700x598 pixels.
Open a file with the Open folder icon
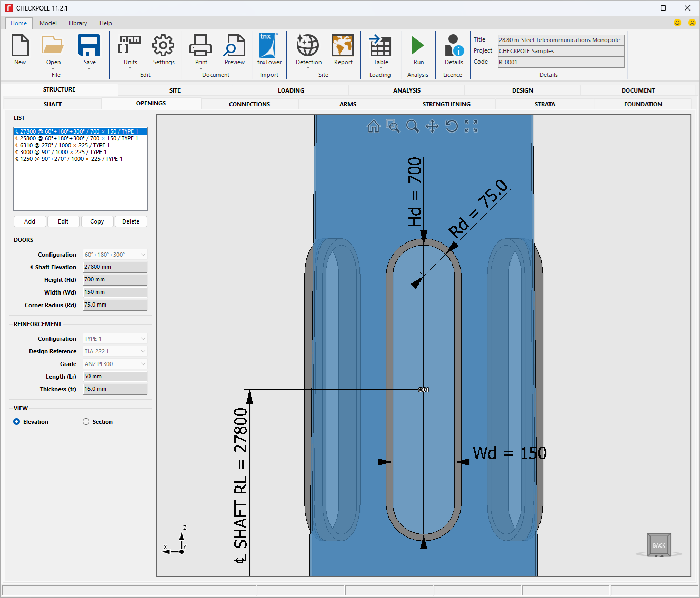(53, 45)
